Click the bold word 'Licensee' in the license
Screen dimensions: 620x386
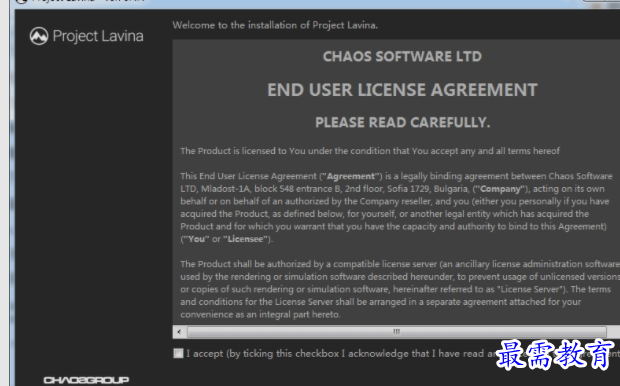245,239
